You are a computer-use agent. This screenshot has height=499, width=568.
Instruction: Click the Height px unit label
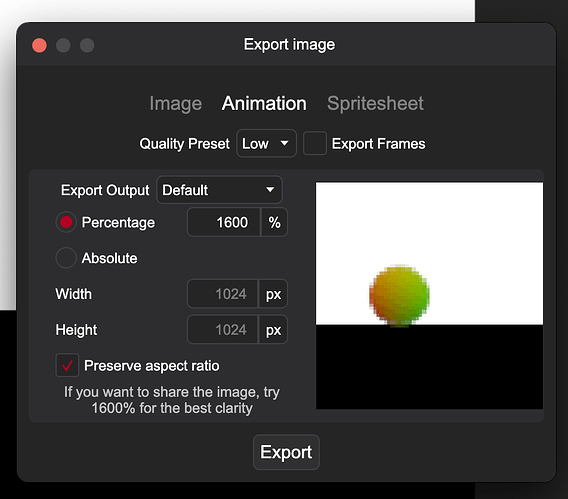coord(273,330)
